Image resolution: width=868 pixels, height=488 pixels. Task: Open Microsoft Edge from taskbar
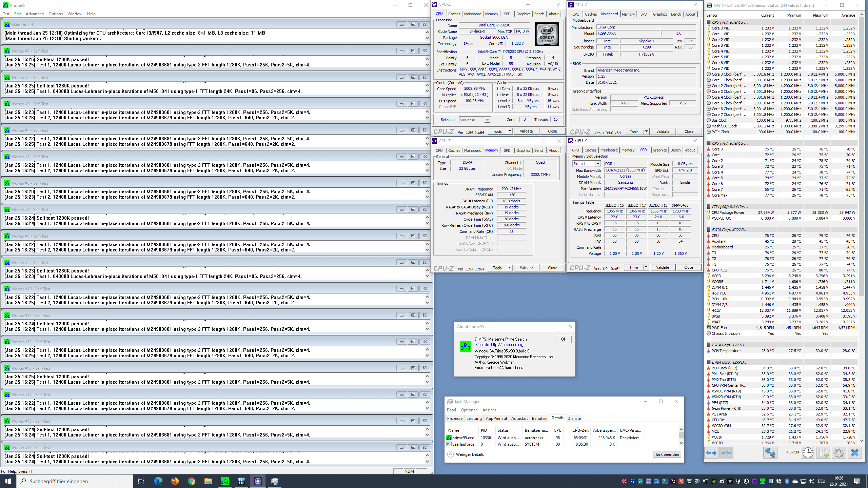click(158, 481)
